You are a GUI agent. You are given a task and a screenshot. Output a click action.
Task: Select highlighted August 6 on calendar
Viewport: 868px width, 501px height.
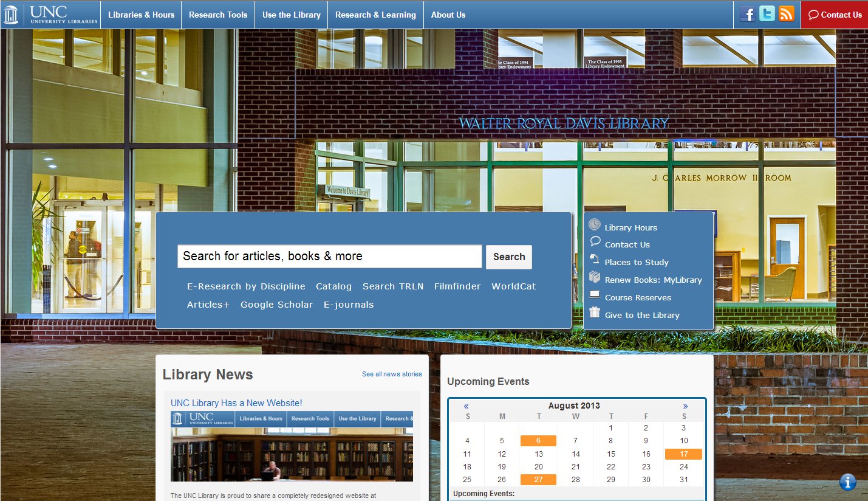(538, 441)
